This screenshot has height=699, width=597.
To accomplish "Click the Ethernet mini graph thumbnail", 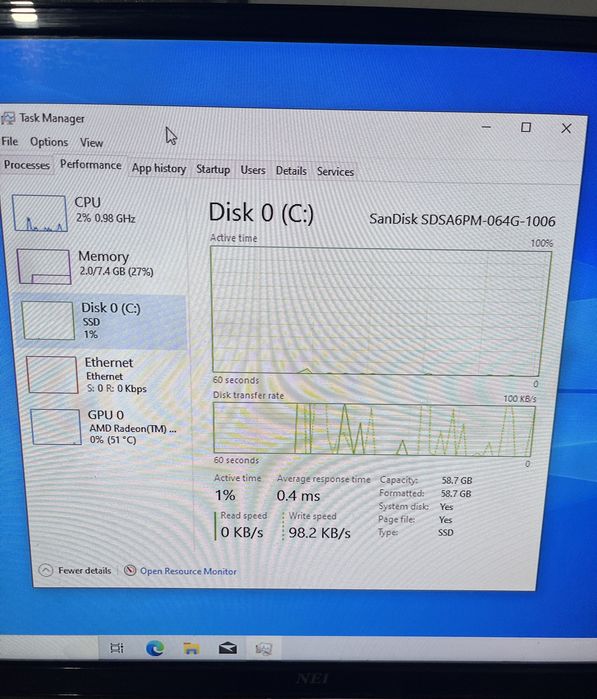I will point(52,375).
